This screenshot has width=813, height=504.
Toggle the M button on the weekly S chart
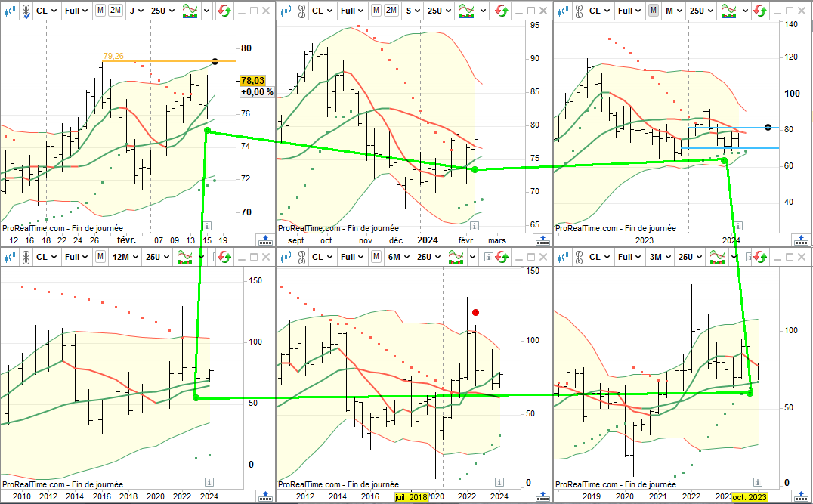(376, 11)
